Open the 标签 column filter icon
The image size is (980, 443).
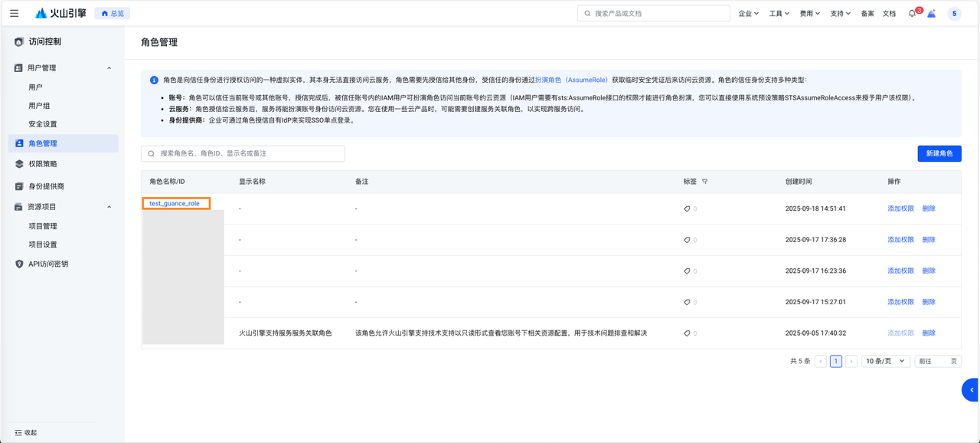point(704,182)
